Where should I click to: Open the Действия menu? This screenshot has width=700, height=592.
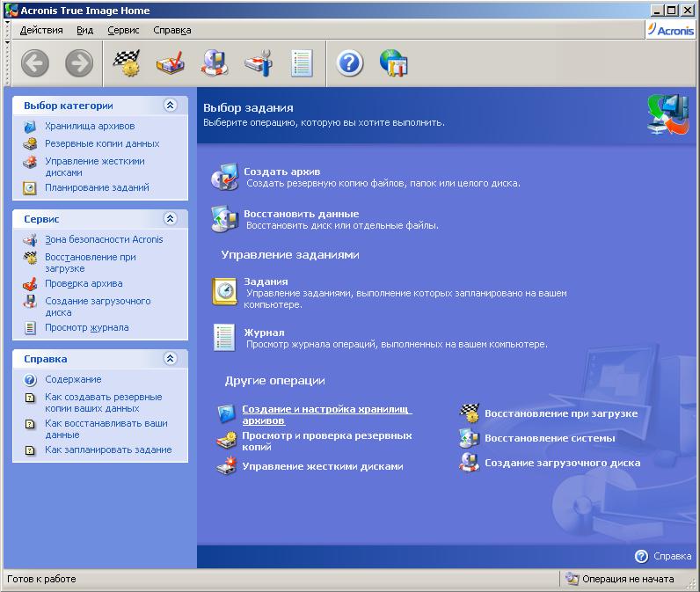tap(41, 31)
